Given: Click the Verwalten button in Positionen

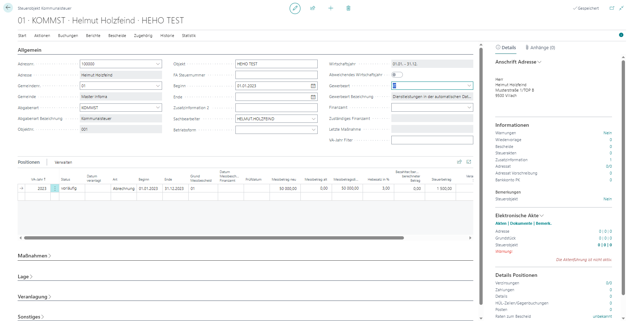Looking at the screenshot, I should click(63, 162).
